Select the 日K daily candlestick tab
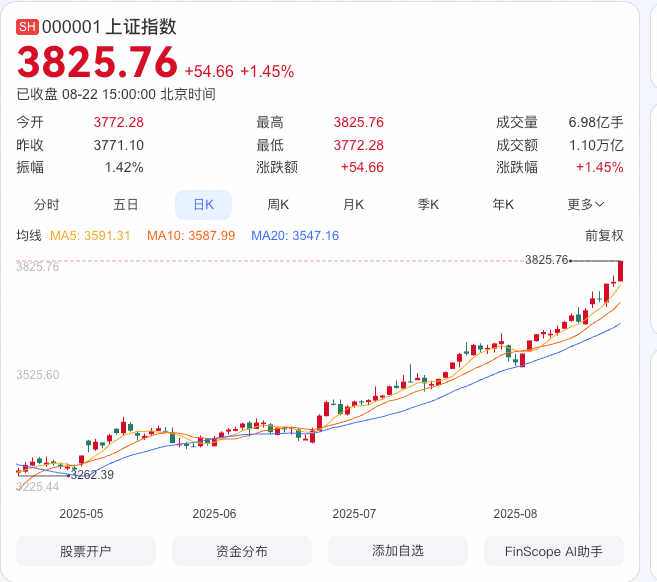Image resolution: width=657 pixels, height=582 pixels. tap(204, 205)
